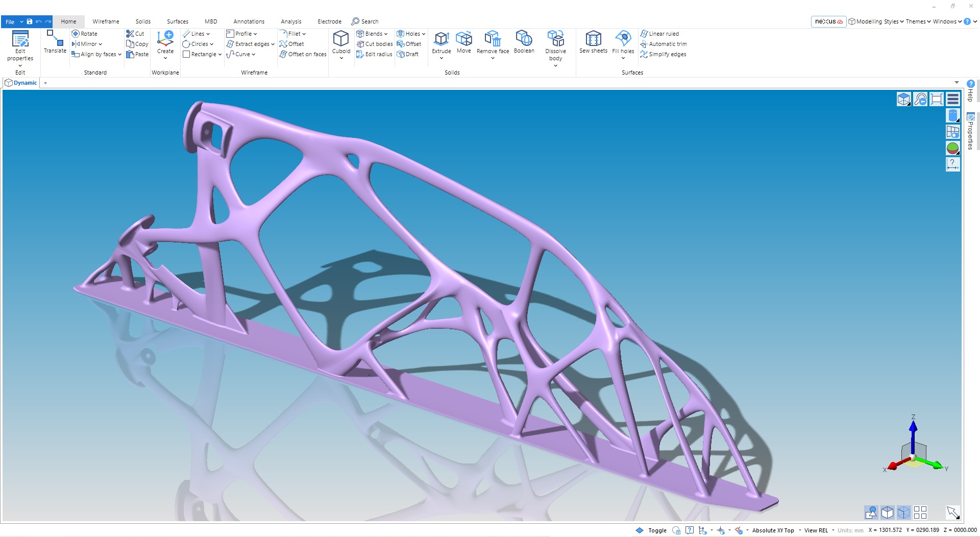Open the Boolean operation tool
The image size is (980, 537).
524,42
